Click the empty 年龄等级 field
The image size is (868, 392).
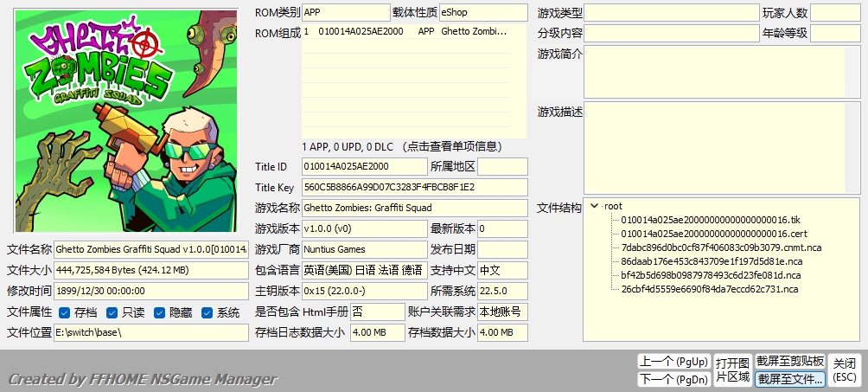(x=835, y=33)
